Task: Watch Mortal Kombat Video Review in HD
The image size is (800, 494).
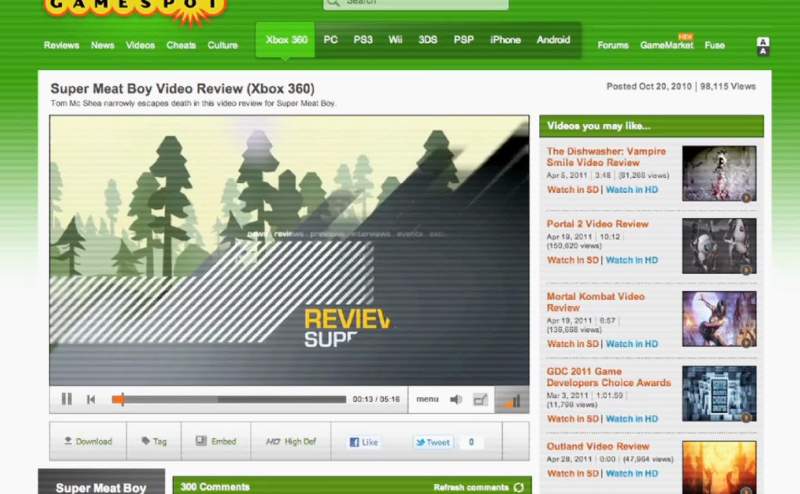Action: 631,344
